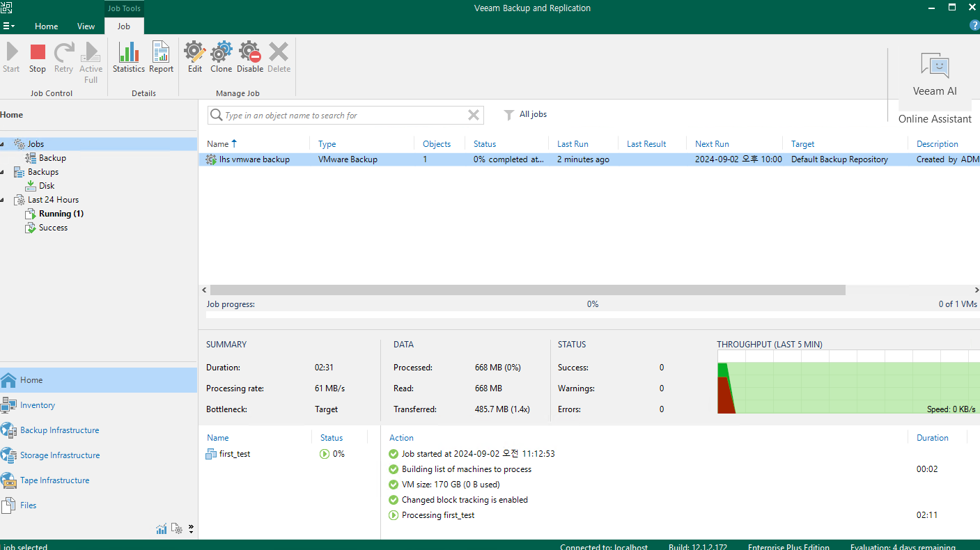Open the Backup Infrastructure view
The image size is (980, 550).
[x=98, y=430]
